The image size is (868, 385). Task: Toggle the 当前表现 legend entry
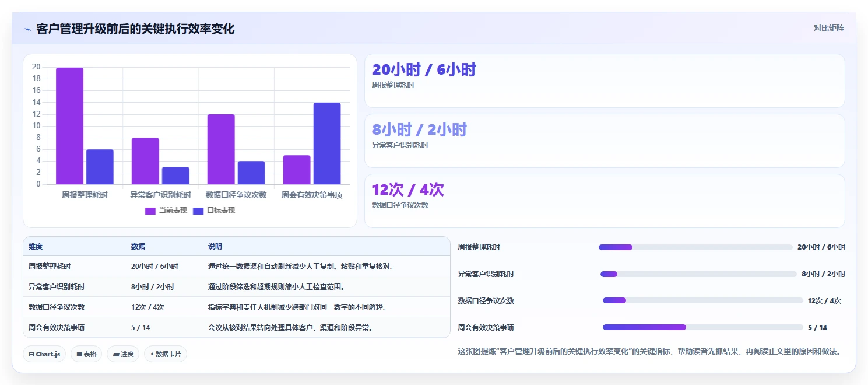pos(166,211)
